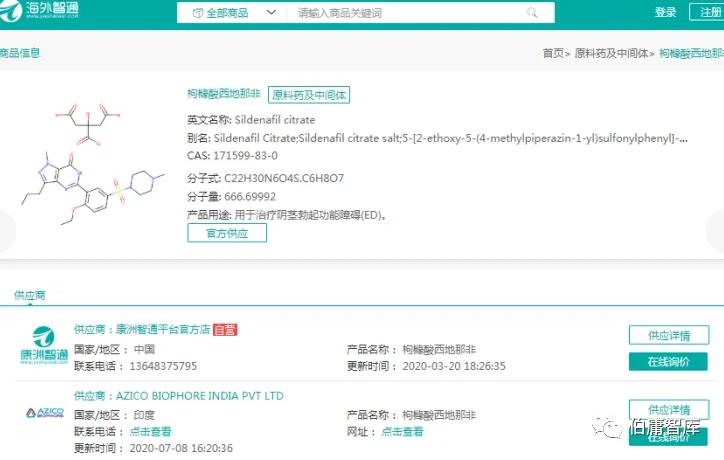Click the AZICO supplier logo
724x460 pixels.
click(x=45, y=412)
